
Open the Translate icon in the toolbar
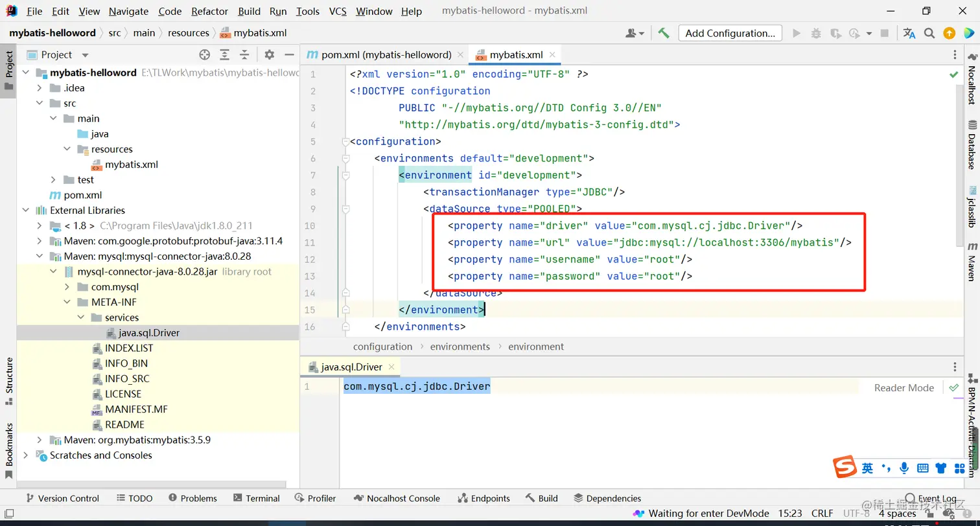click(x=909, y=33)
